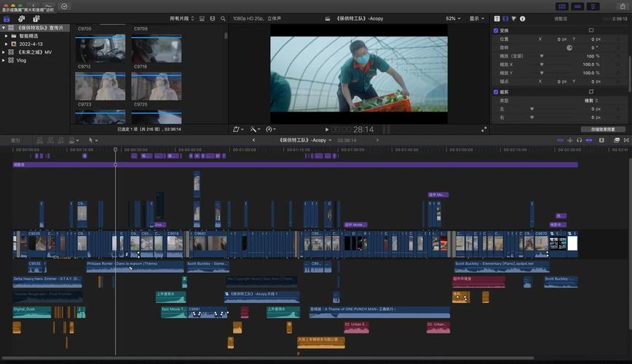Collapse the 《保供特攻队》宣传片 library
This screenshot has width=632, height=364.
point(4,28)
